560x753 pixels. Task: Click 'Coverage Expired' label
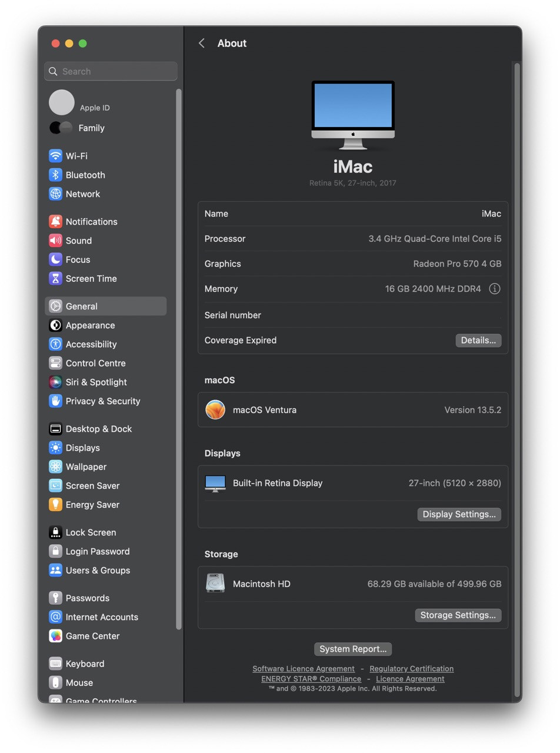coord(241,340)
